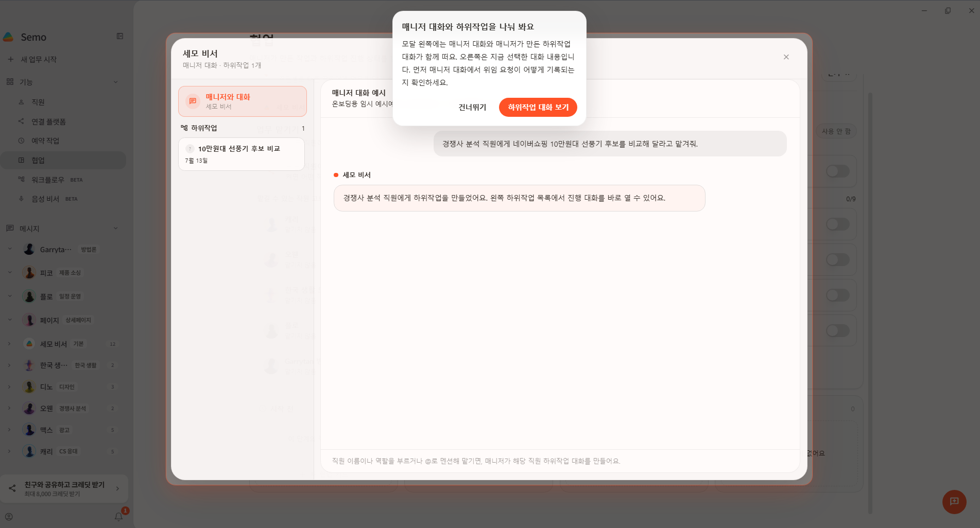
Task: Open the orange chat feedback button
Action: (x=954, y=502)
